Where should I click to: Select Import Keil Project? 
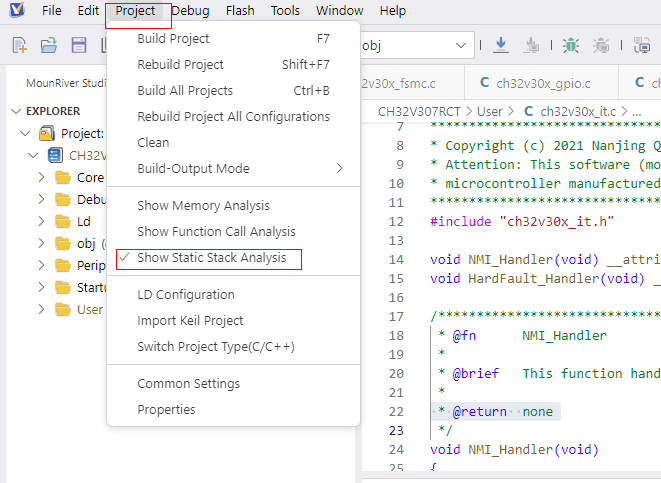(234, 321)
